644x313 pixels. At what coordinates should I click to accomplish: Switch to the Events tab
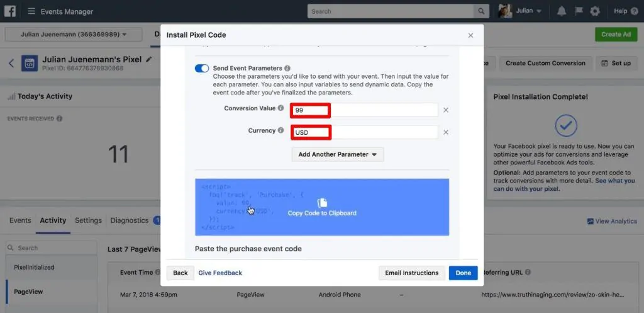(x=20, y=220)
